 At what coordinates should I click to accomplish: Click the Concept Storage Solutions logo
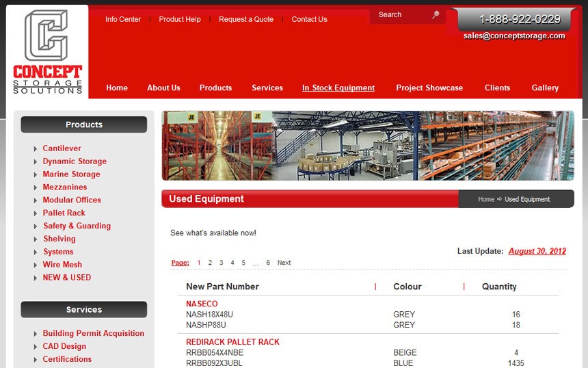(47, 52)
